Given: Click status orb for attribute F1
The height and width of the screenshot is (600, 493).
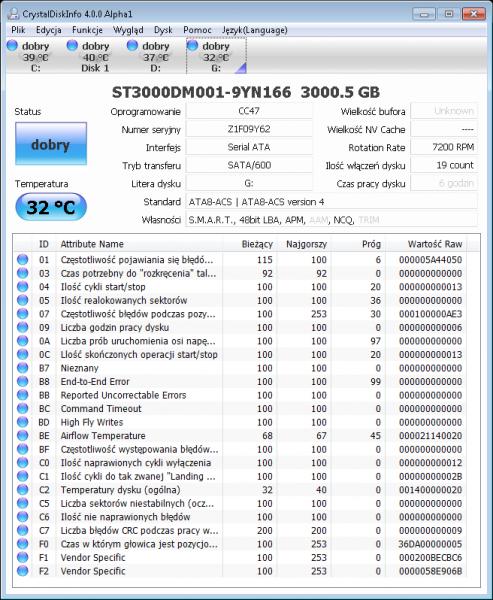Looking at the screenshot, I should [23, 557].
